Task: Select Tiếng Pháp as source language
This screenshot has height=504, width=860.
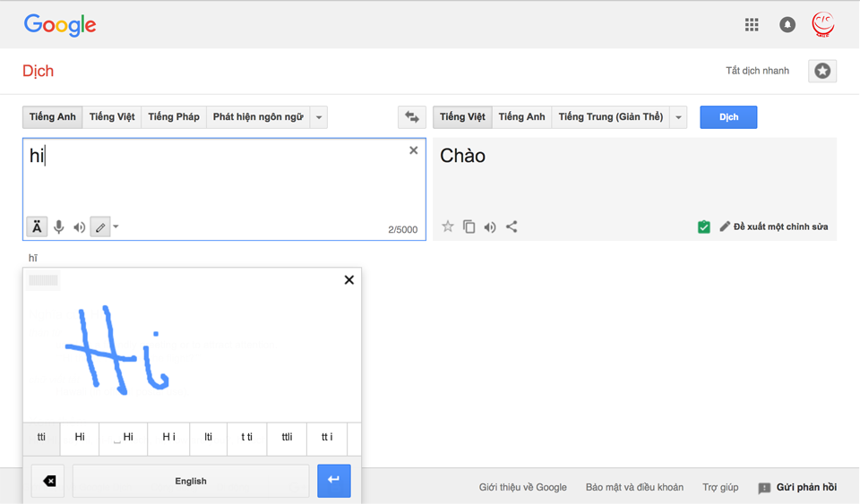Action: (174, 117)
